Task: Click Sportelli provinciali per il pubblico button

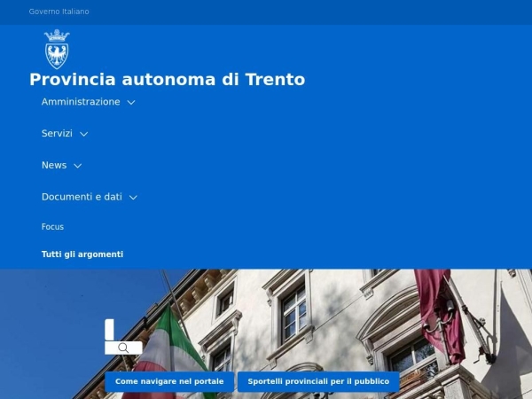Action: point(318,381)
